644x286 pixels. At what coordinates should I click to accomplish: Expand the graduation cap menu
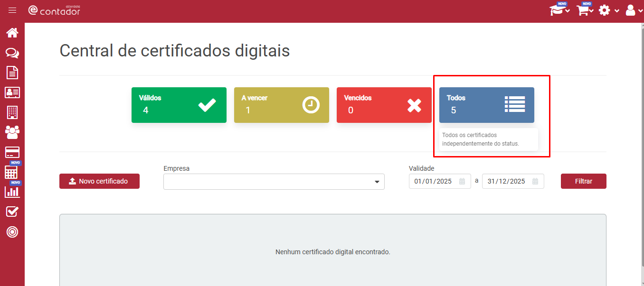(x=560, y=10)
